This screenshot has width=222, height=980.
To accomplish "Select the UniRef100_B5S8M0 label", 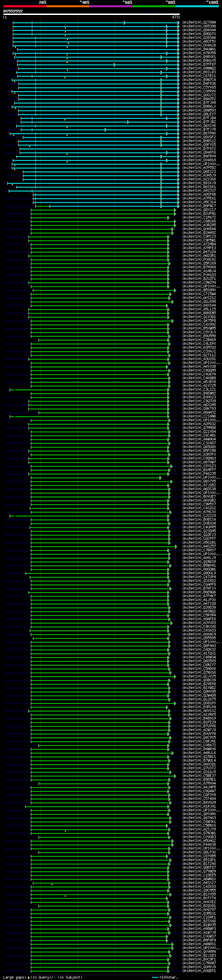I will (x=199, y=290).
